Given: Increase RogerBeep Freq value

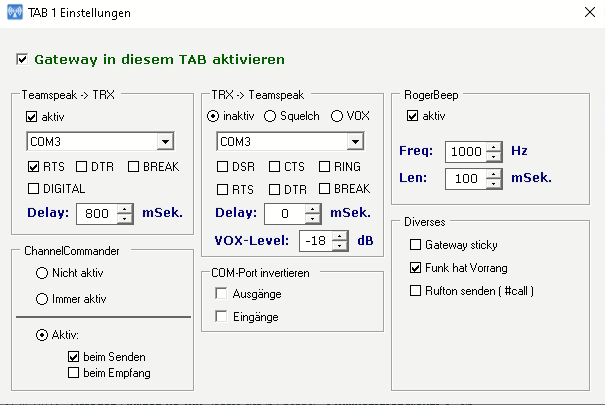Looking at the screenshot, I should [493, 146].
